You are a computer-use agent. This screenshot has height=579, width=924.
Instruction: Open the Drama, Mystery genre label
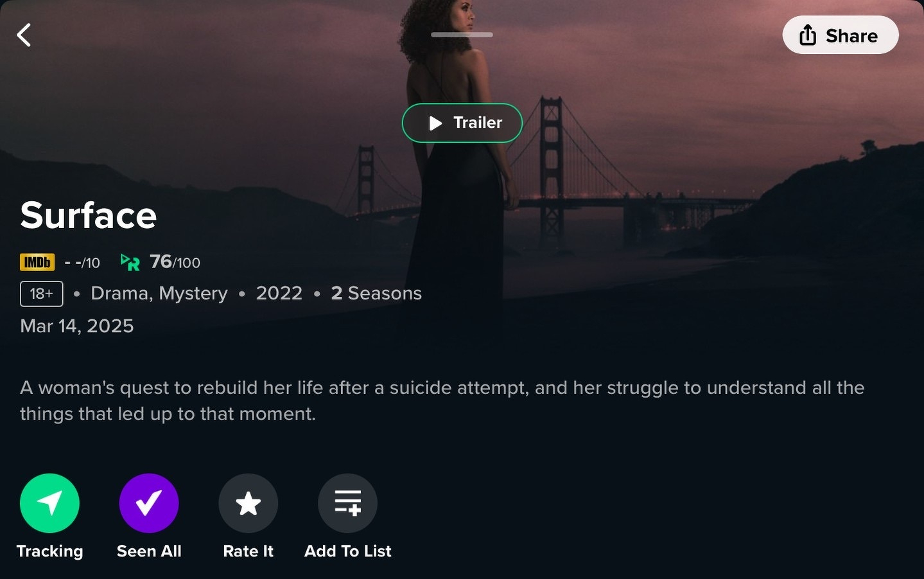click(x=159, y=293)
